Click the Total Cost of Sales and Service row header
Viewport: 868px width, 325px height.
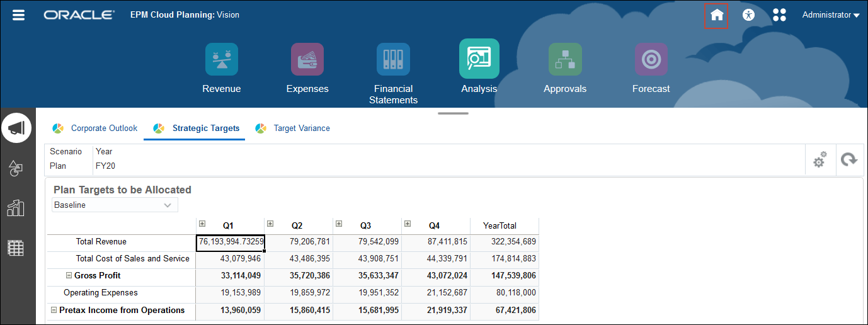122,259
